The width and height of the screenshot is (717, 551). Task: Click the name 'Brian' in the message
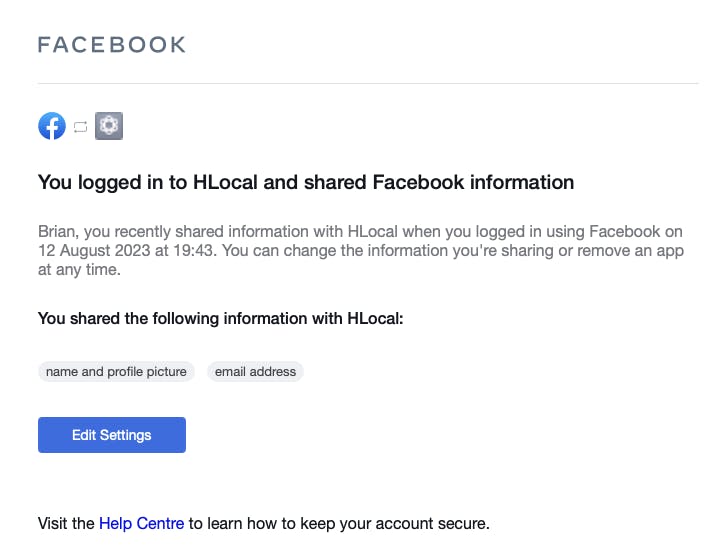tap(58, 231)
